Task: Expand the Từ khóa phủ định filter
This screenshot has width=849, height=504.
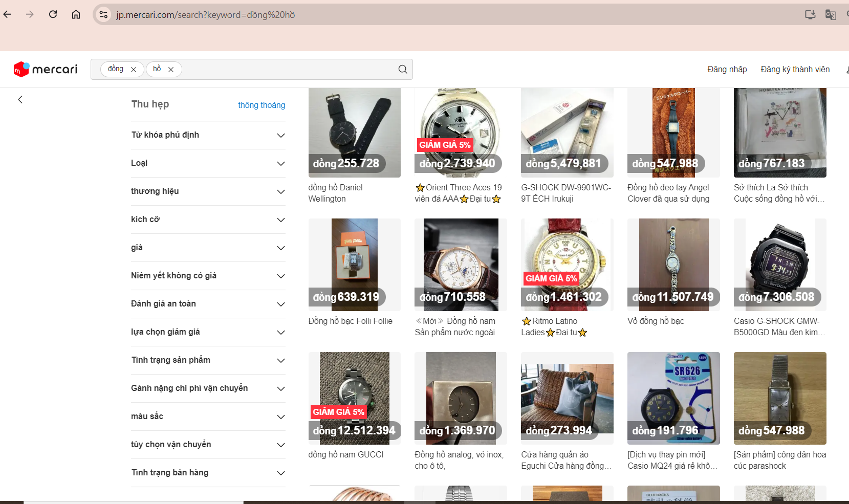Action: 208,135
